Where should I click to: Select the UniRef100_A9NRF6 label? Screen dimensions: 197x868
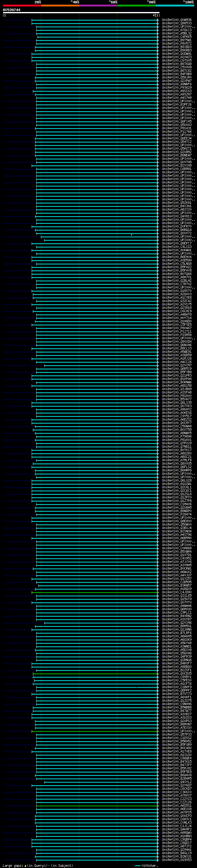click(176, 84)
